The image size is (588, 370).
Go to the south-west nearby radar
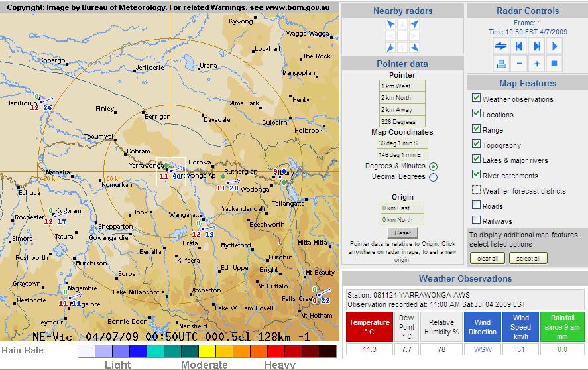pos(390,48)
